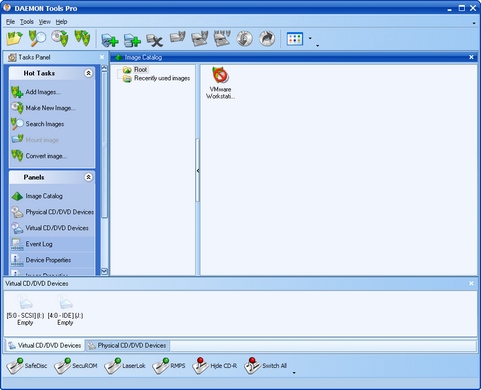Switch to Physical CD/DVD Devices tab

pos(127,345)
